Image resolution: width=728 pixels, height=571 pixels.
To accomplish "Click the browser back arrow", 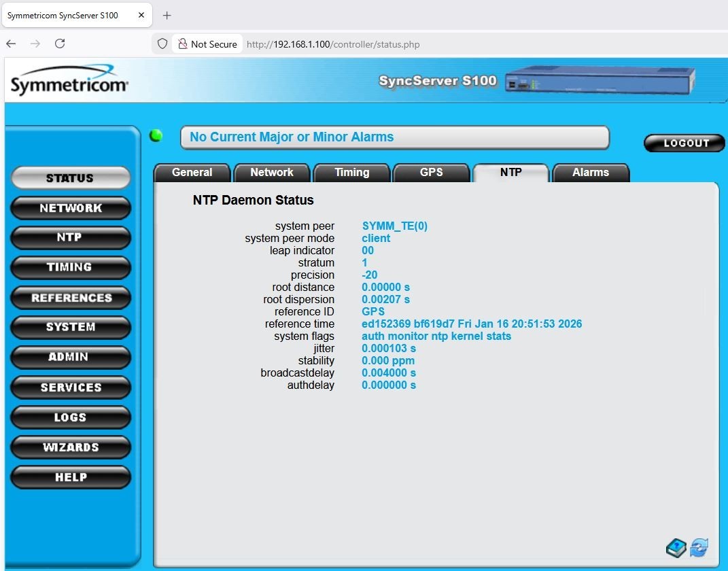I will point(11,44).
